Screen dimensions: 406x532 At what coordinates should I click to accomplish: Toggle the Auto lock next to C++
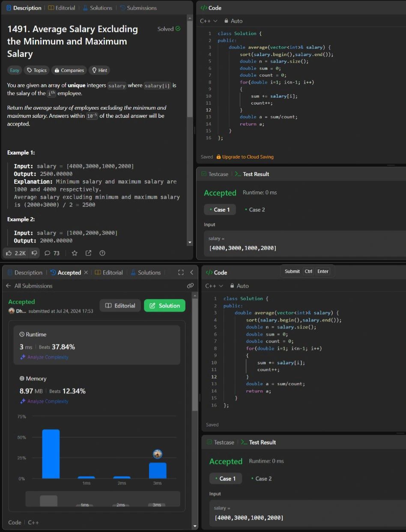click(x=233, y=21)
